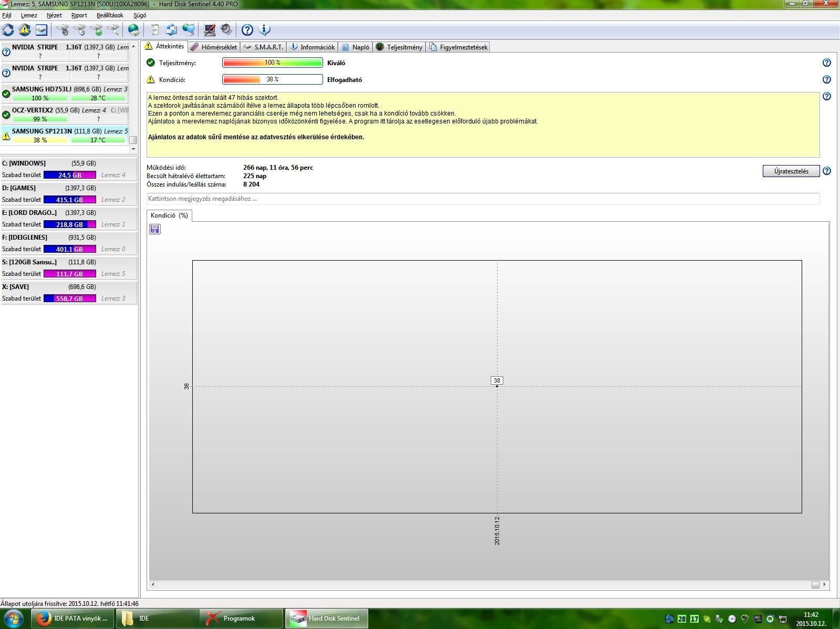This screenshot has width=840, height=629.
Task: Select the C: [WINDOWS] partition
Action: coord(69,169)
